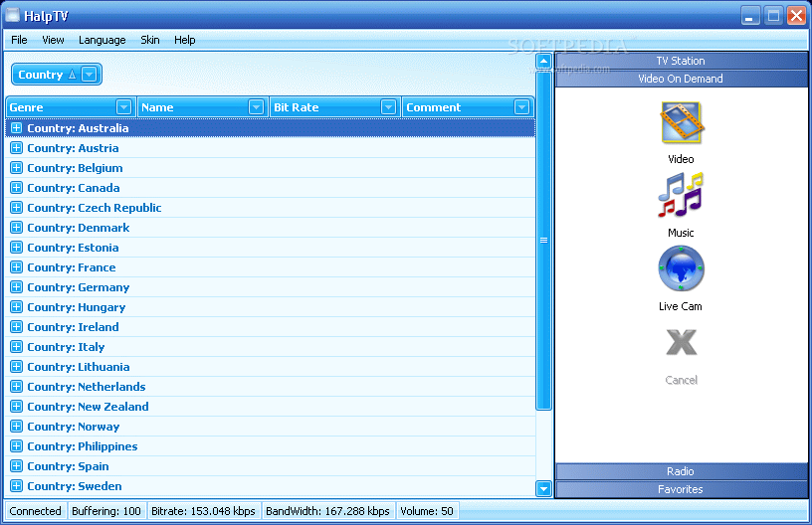Switch to the Radio panel

[x=681, y=471]
